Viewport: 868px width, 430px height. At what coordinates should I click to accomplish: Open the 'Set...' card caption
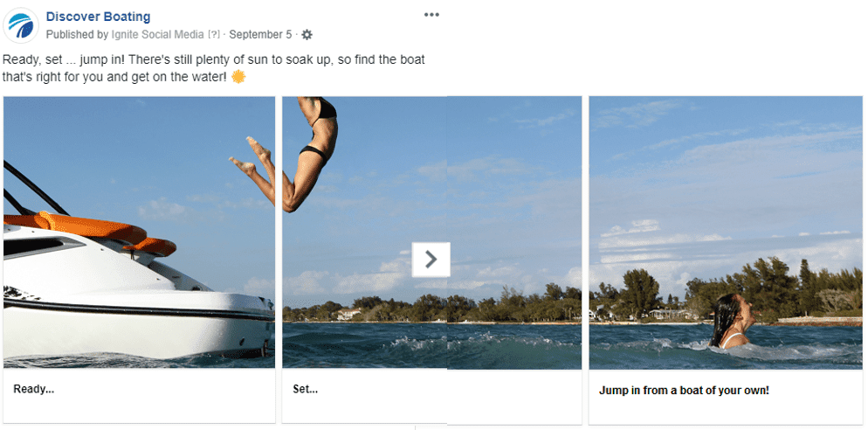(x=305, y=389)
